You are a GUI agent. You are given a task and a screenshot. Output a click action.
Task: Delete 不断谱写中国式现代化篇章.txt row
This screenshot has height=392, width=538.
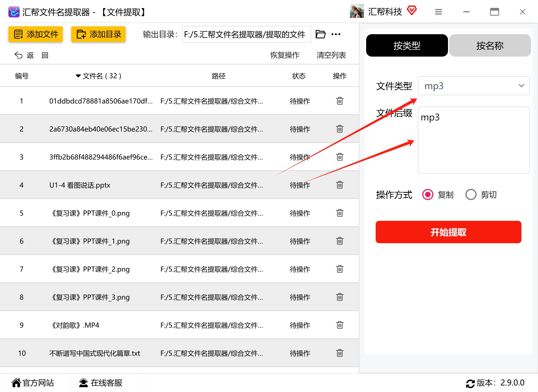click(340, 353)
